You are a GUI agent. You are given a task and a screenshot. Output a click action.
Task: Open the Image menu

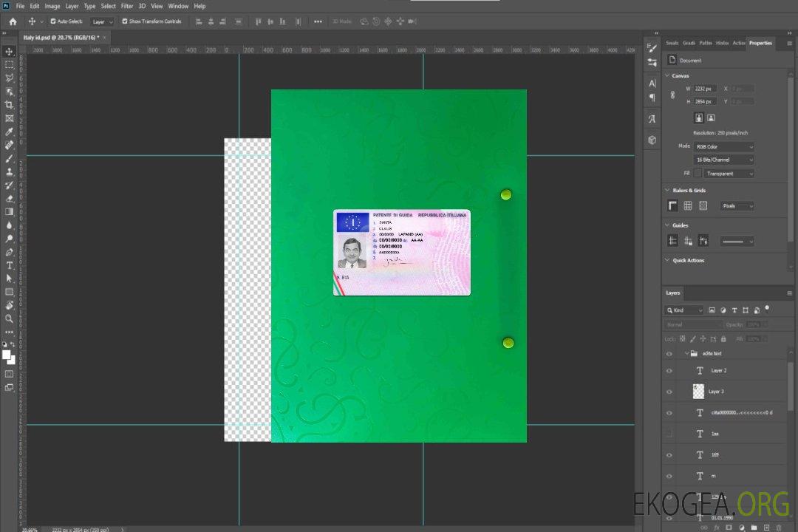[x=52, y=6]
